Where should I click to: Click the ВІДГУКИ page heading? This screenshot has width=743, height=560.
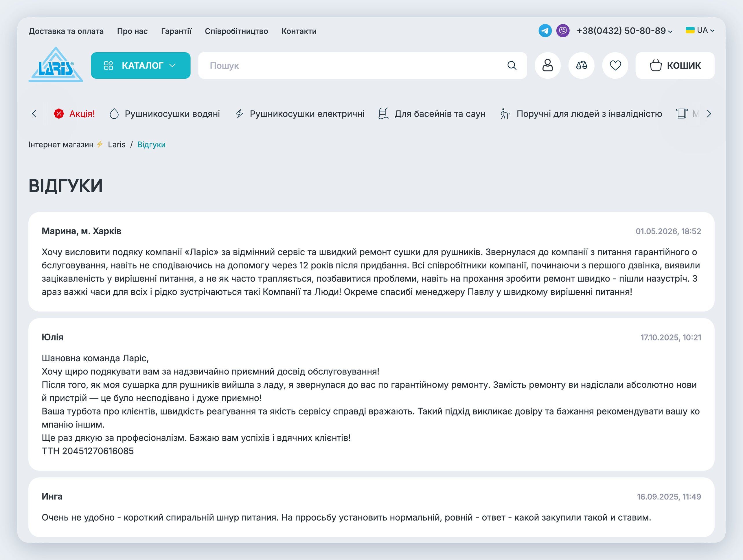pyautogui.click(x=65, y=186)
